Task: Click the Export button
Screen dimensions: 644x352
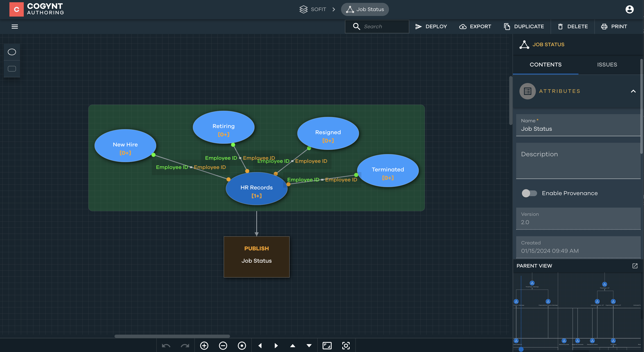Action: coord(475,26)
